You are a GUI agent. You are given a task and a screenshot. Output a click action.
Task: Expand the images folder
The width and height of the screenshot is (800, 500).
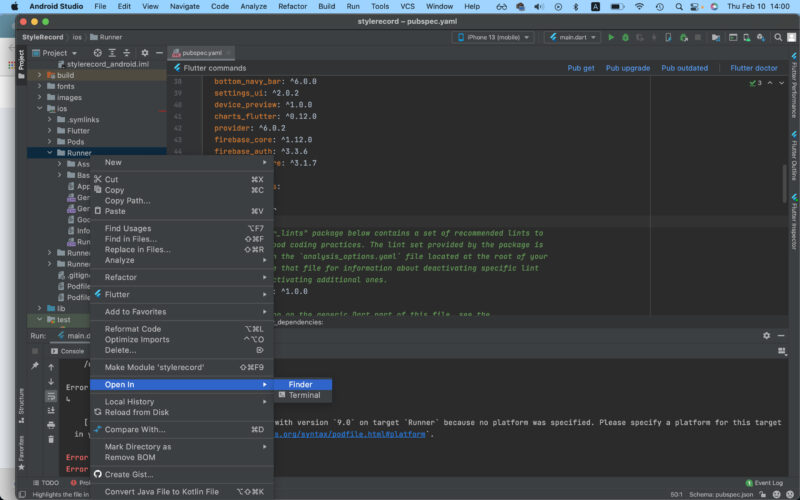39,97
